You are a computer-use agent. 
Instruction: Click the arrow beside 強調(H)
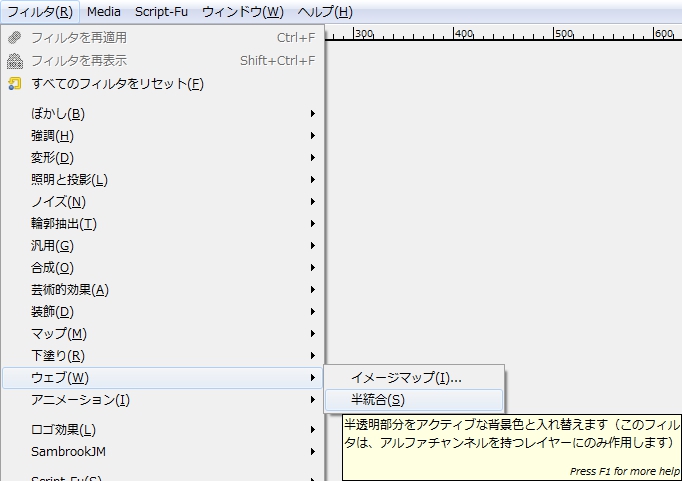tap(312, 136)
